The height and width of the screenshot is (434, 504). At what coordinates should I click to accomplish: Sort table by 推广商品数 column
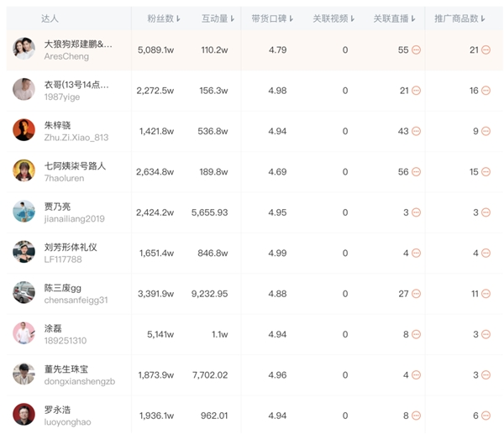tap(459, 18)
